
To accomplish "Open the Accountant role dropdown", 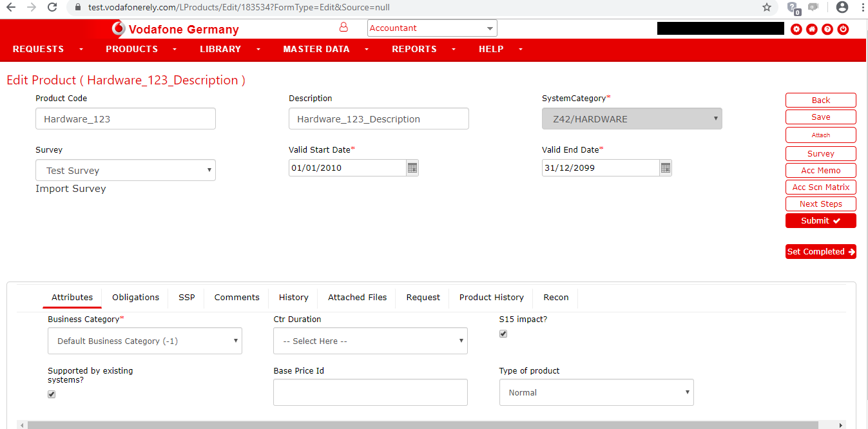I will click(x=432, y=28).
